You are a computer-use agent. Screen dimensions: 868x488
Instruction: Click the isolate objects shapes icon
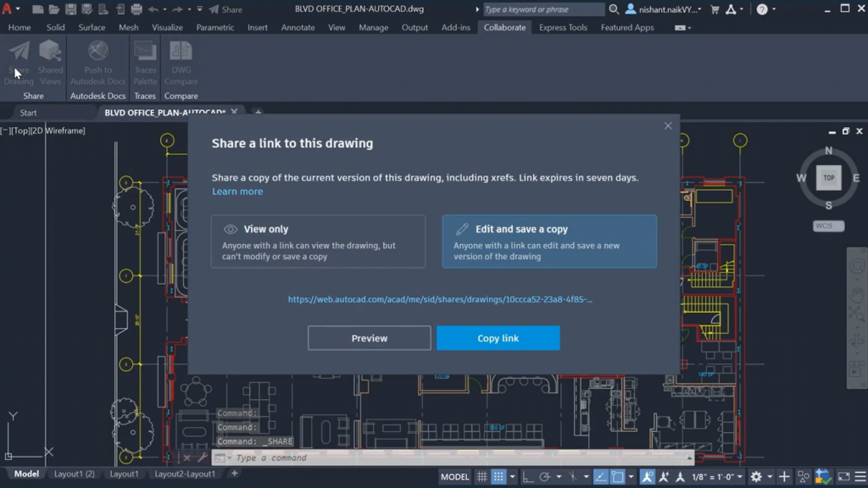tap(804, 477)
